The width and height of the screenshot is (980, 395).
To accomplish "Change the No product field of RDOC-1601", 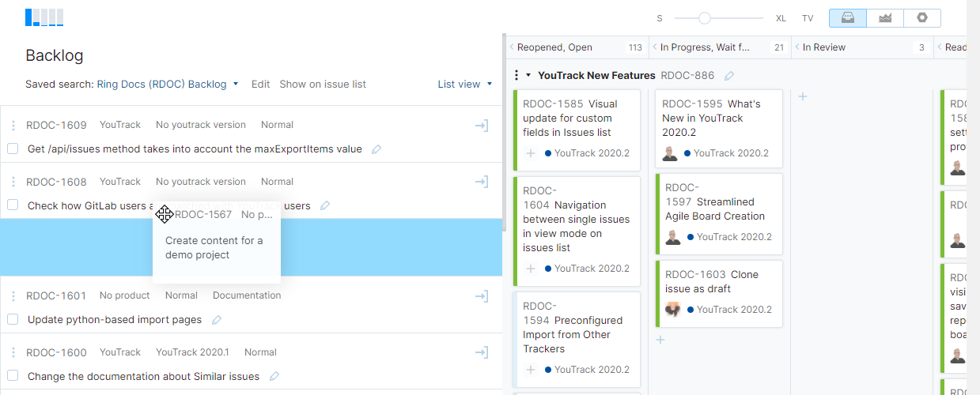I will (x=124, y=295).
